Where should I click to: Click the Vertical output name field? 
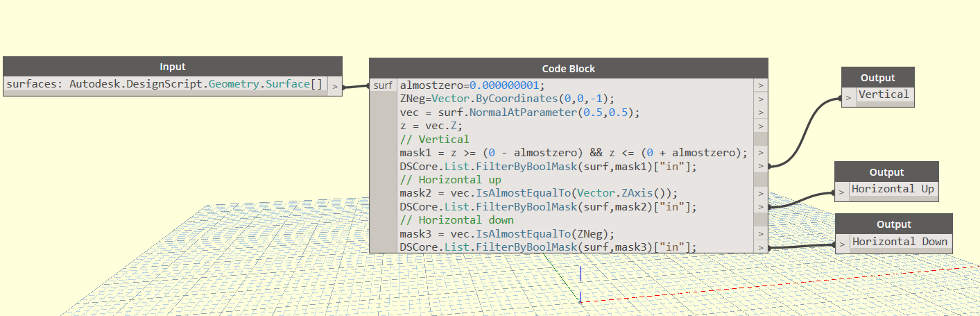884,94
